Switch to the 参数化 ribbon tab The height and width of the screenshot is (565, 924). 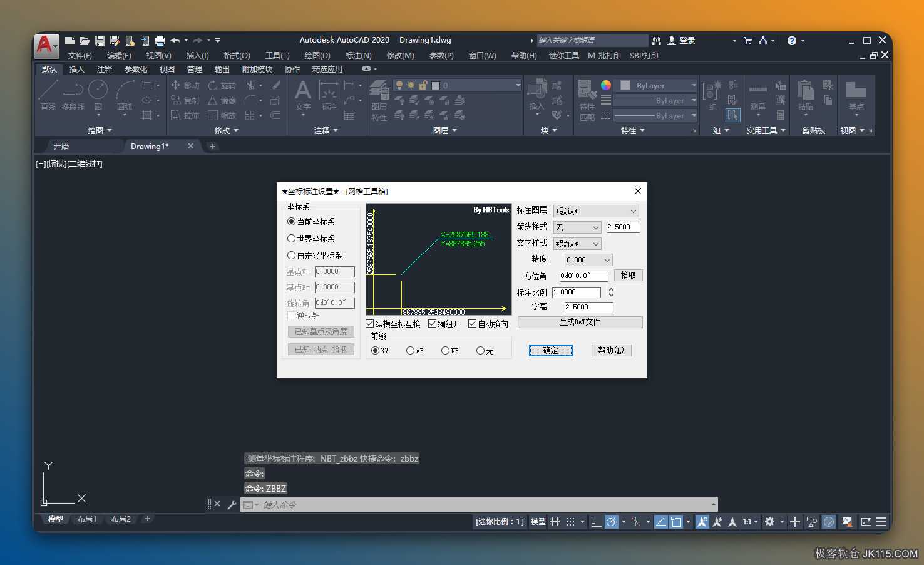pyautogui.click(x=136, y=70)
